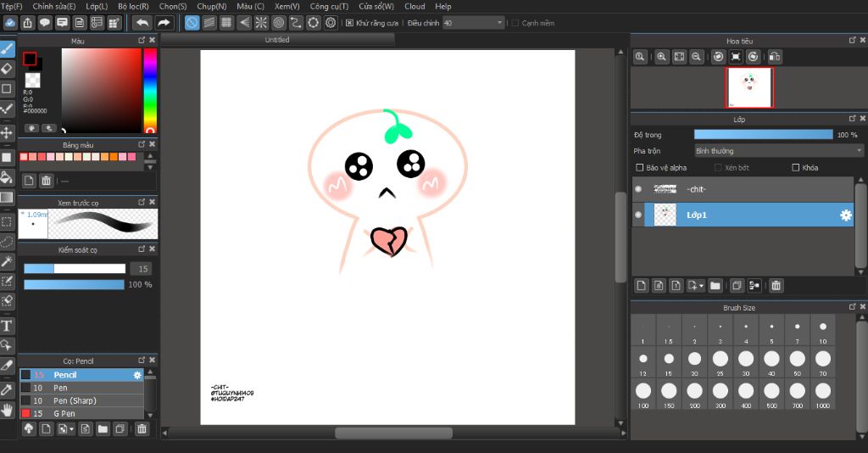The width and height of the screenshot is (868, 453).
Task: Select the G Pen brush
Action: (82, 413)
